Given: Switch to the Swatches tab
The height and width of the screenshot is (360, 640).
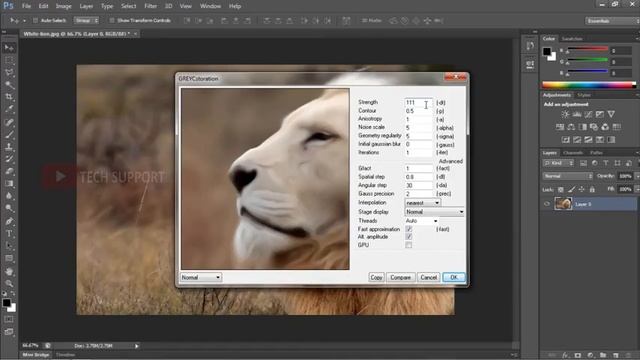Looking at the screenshot, I should coord(572,39).
